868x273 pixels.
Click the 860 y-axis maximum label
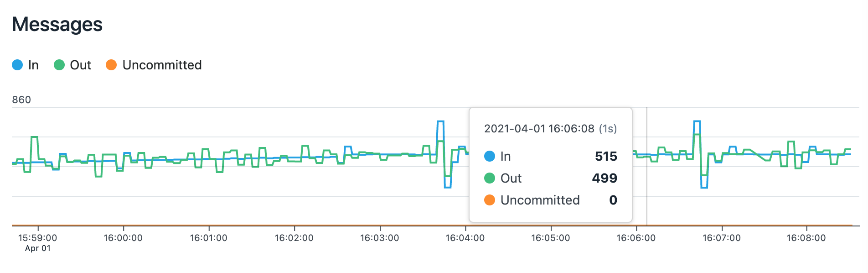pyautogui.click(x=21, y=100)
